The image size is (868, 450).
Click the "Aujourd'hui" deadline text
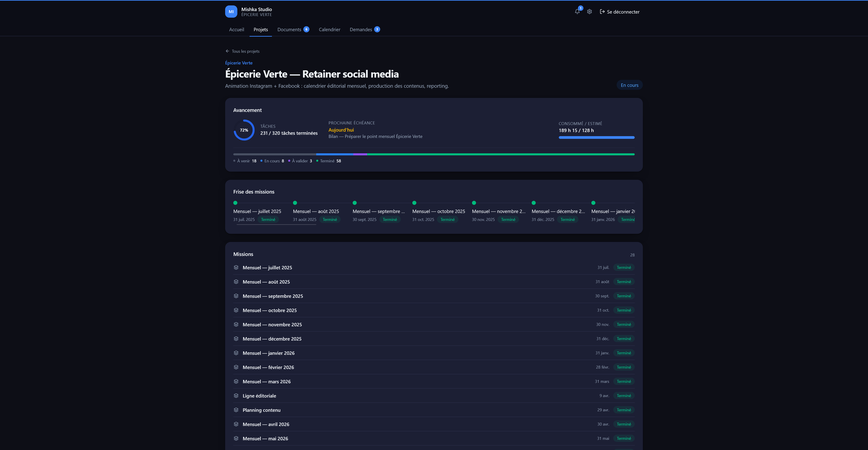point(341,130)
